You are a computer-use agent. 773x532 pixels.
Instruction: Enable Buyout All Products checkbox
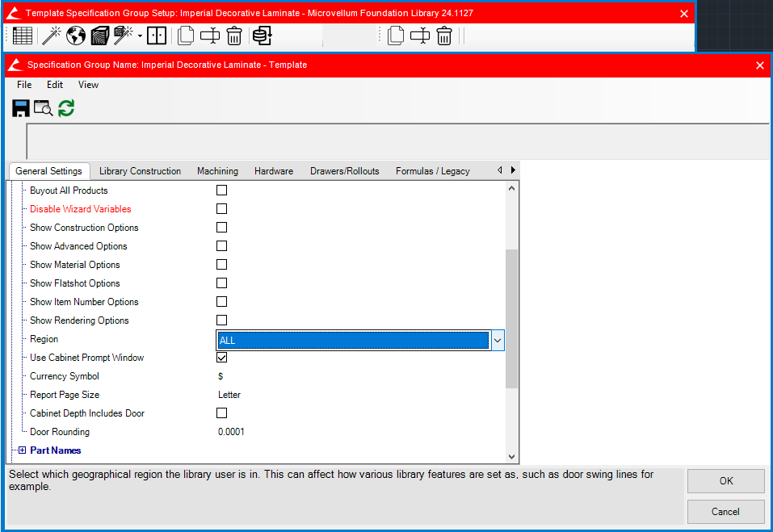[221, 191]
